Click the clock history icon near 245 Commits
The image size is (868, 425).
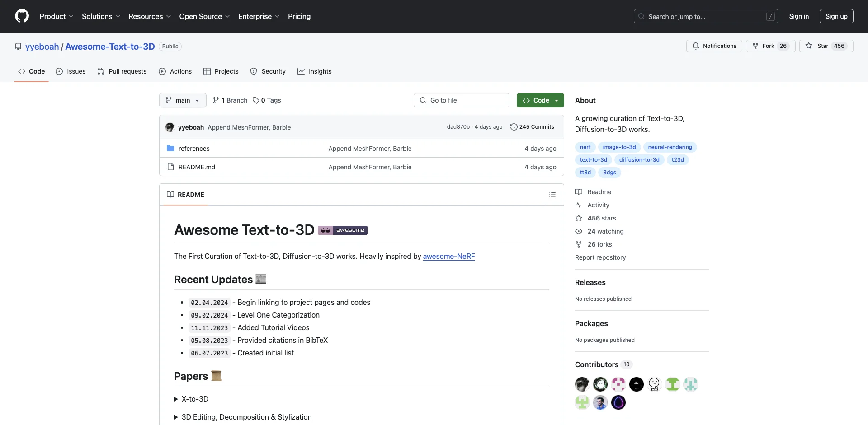(514, 127)
